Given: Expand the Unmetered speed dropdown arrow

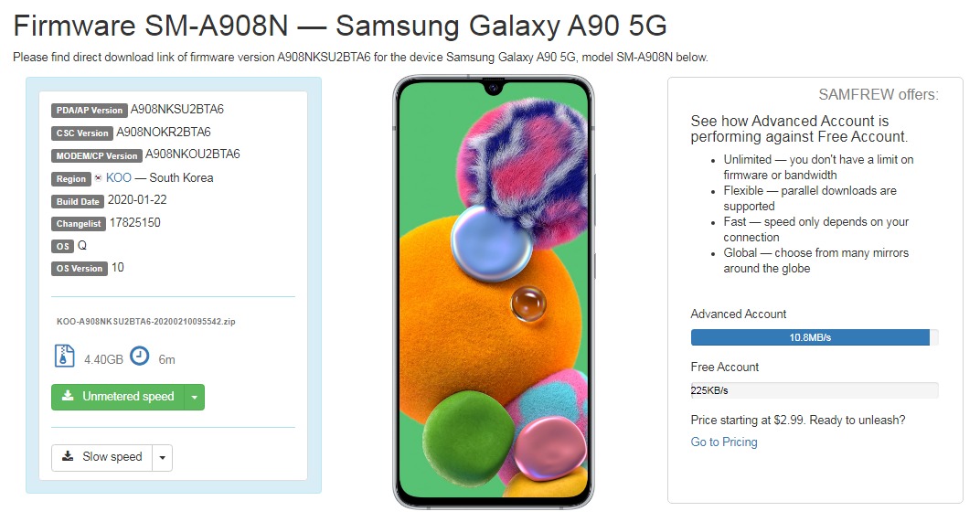Looking at the screenshot, I should pyautogui.click(x=194, y=397).
